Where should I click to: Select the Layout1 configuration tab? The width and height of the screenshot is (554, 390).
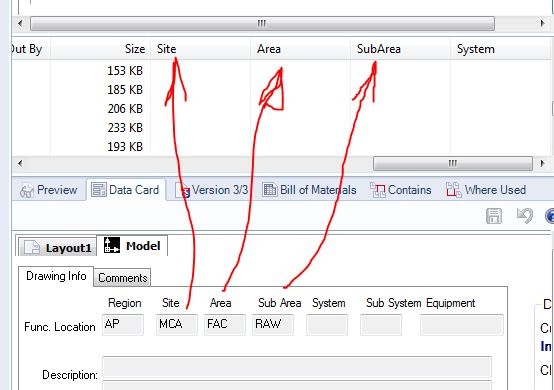point(58,247)
